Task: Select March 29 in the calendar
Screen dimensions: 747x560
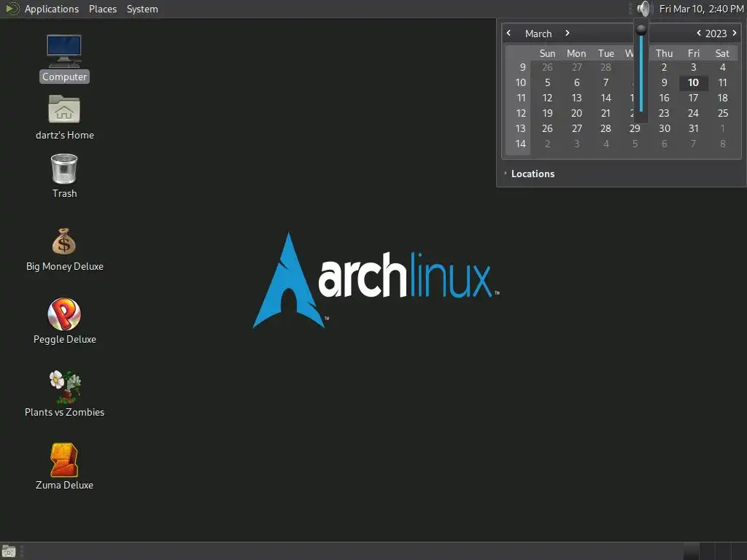Action: 635,128
